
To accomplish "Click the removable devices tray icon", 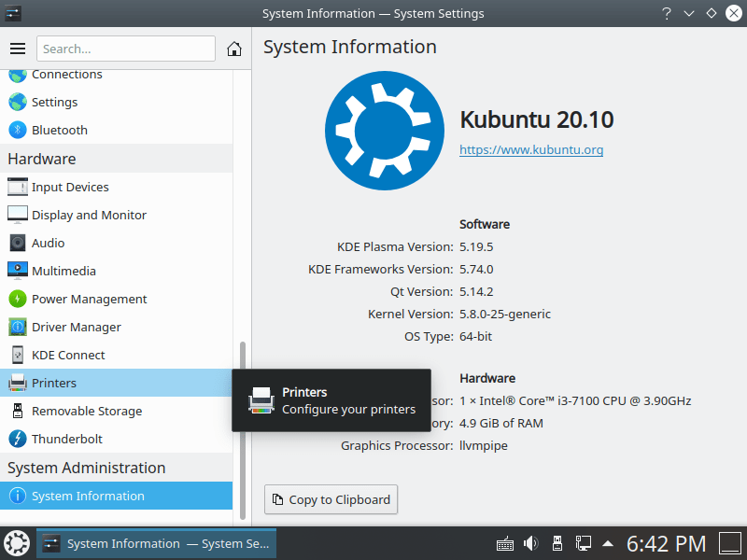I will [557, 543].
